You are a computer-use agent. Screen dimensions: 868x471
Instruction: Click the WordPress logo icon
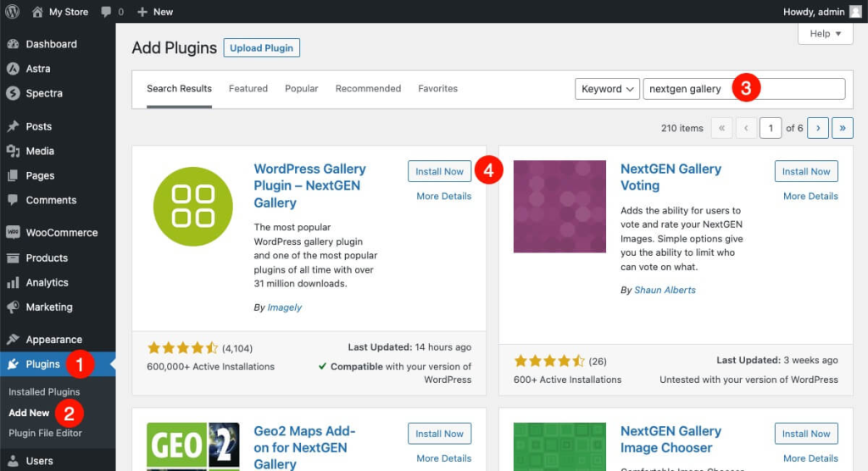[12, 12]
